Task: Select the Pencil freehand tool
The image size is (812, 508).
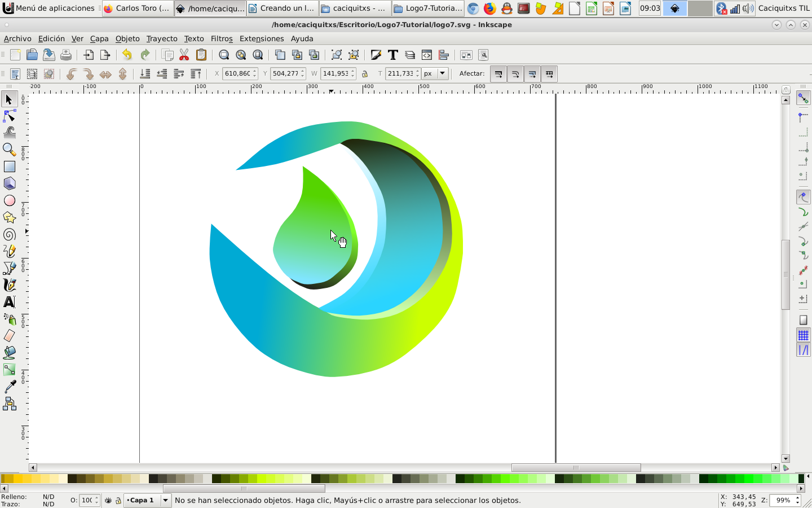Action: click(10, 251)
